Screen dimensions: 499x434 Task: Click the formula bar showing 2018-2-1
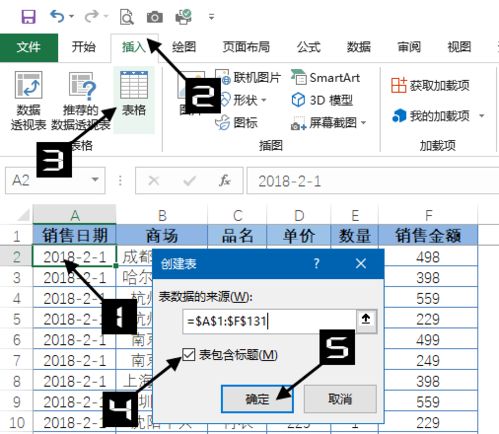(373, 181)
